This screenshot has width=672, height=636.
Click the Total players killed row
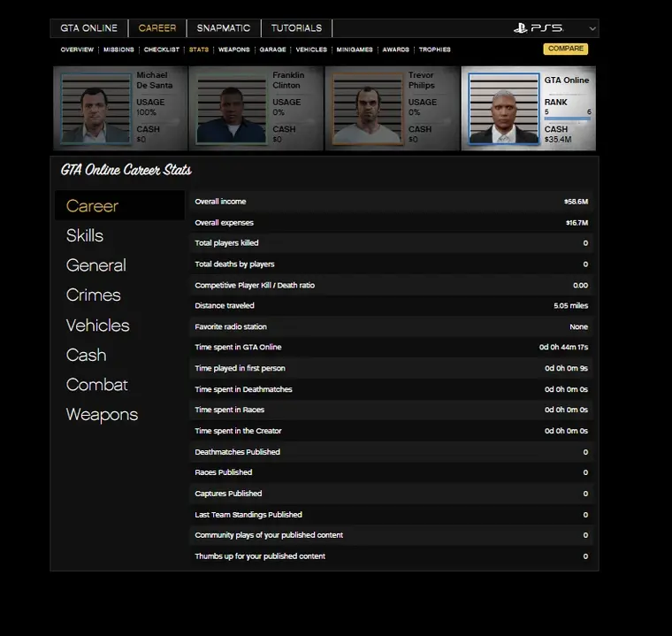[x=392, y=243]
